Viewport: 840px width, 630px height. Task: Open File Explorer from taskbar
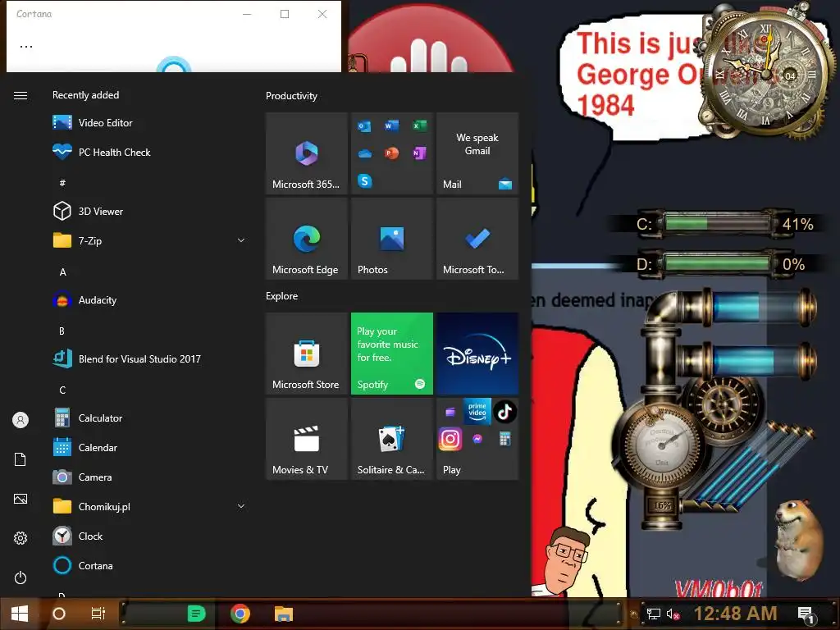[x=283, y=614]
